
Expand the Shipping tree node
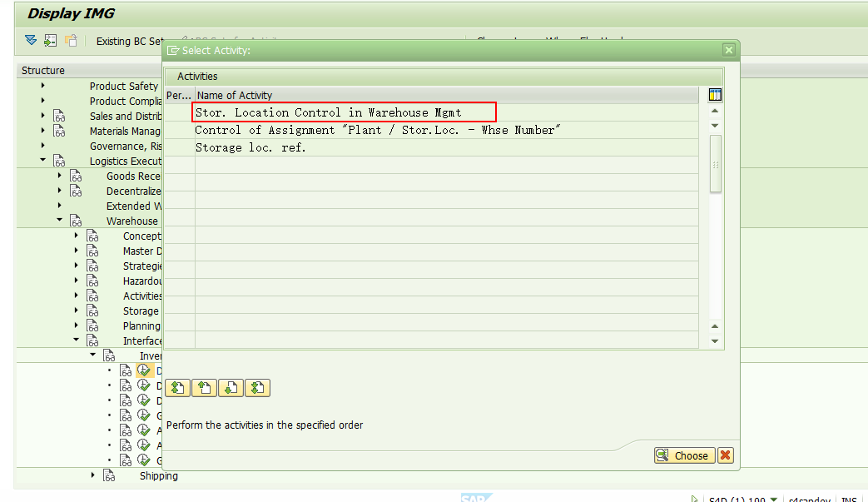92,475
